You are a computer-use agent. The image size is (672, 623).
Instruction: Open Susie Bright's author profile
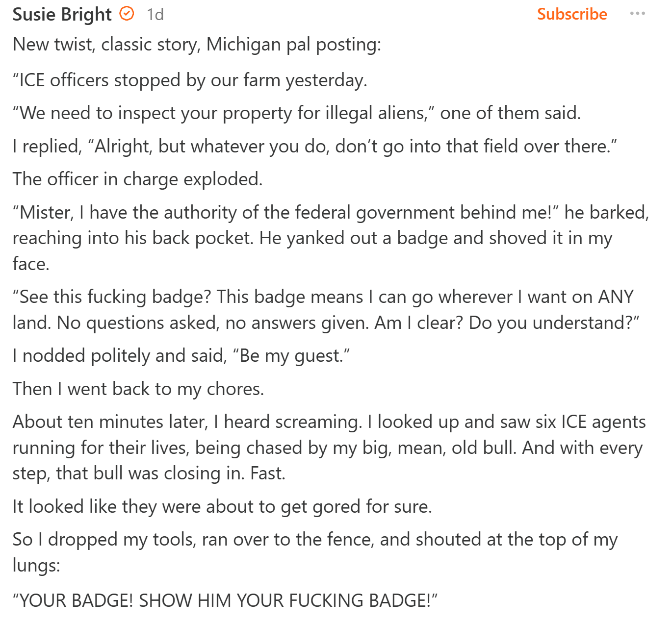62,15
